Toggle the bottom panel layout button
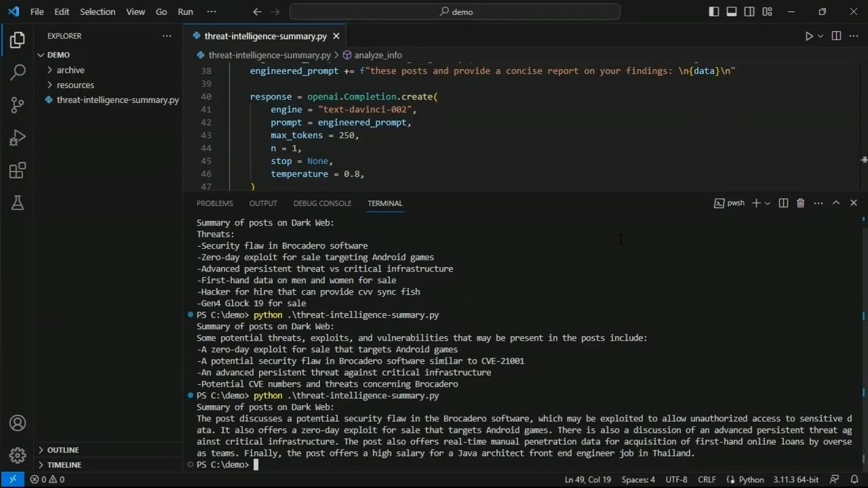The height and width of the screenshot is (488, 868). tap(732, 12)
